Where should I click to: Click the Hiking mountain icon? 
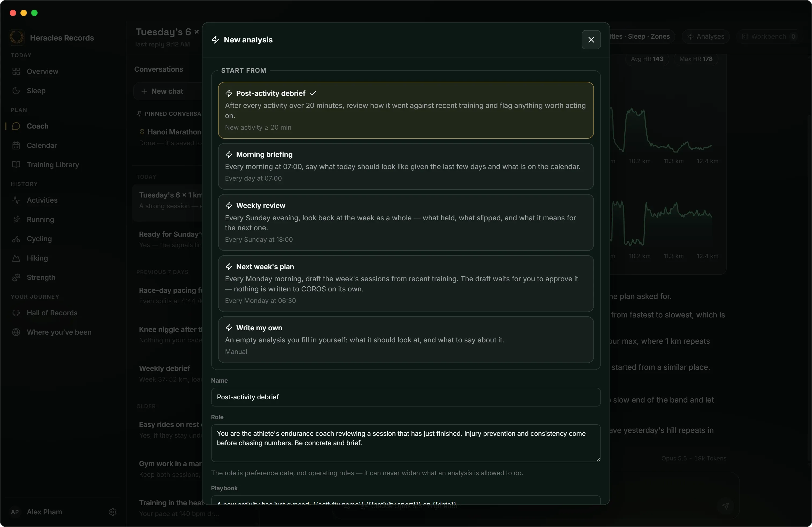(x=16, y=258)
